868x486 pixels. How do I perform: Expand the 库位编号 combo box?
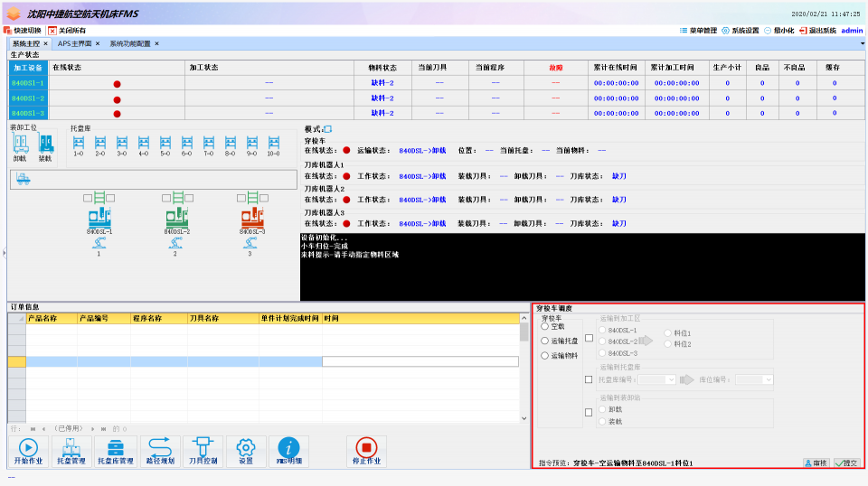767,380
